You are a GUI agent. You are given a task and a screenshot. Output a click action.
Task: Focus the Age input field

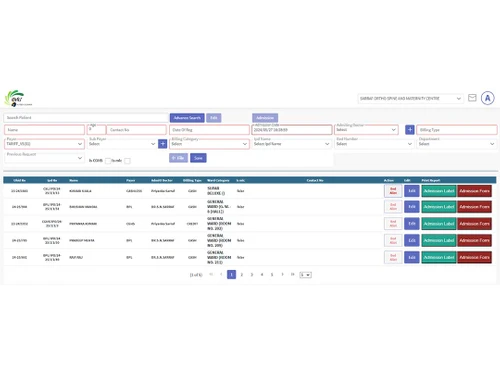click(96, 130)
